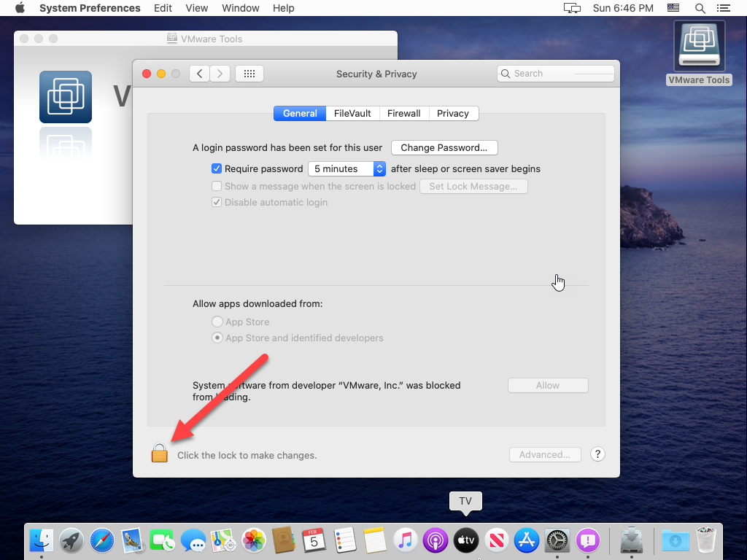
Task: Check Show a message when screen is locked
Action: [x=217, y=186]
